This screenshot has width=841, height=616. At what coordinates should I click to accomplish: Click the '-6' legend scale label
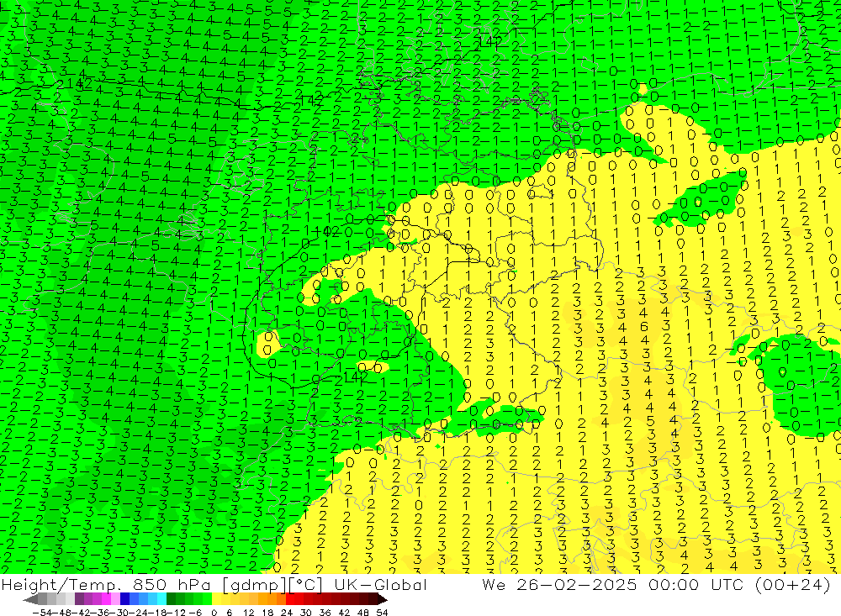[x=195, y=613]
